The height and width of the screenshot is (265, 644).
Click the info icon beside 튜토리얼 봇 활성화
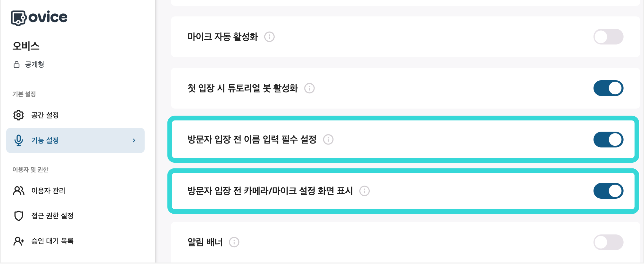(x=310, y=88)
